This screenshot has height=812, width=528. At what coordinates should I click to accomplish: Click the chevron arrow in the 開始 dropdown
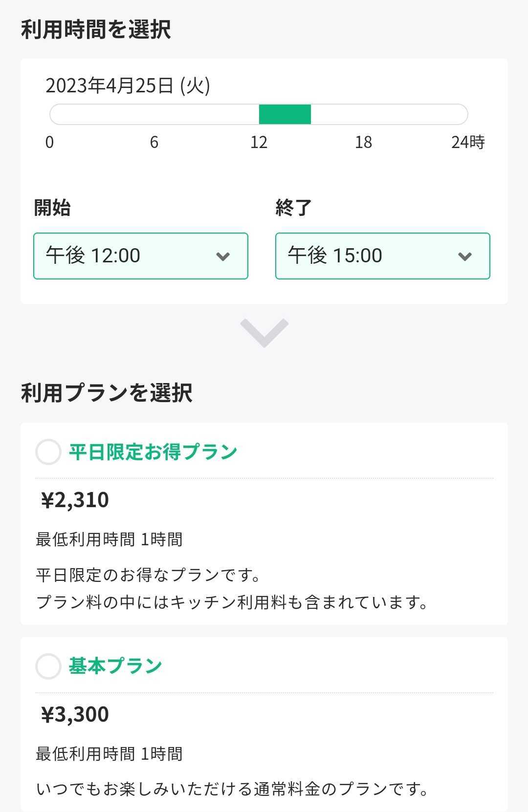click(x=223, y=256)
